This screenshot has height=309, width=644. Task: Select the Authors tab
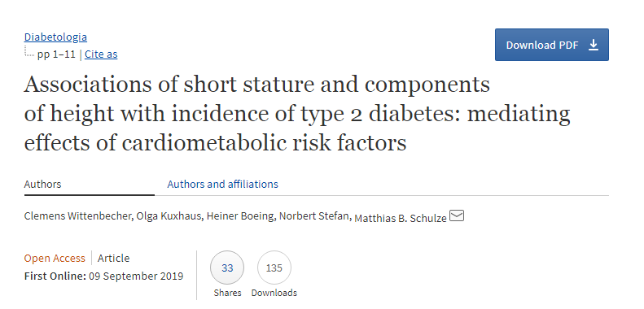click(42, 184)
